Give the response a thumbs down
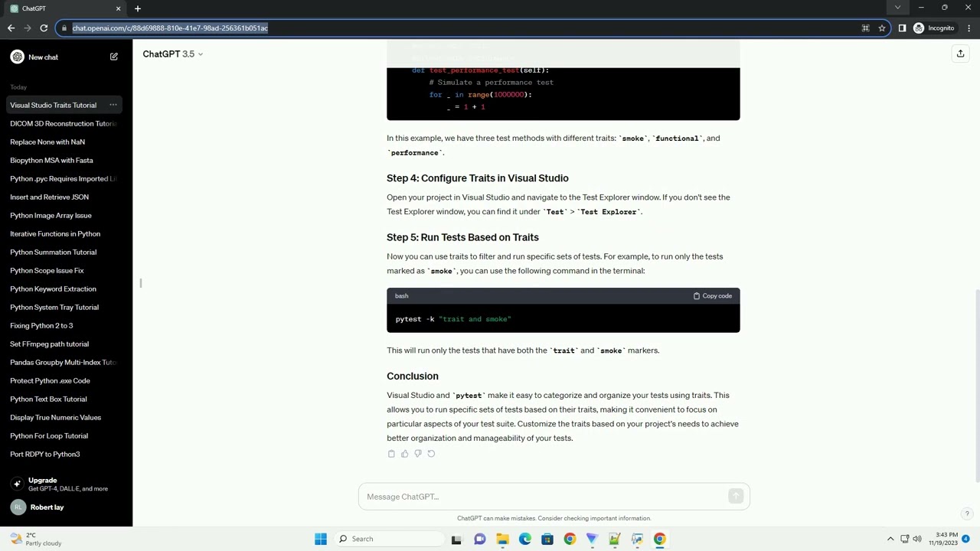This screenshot has height=551, width=980. pos(417,454)
